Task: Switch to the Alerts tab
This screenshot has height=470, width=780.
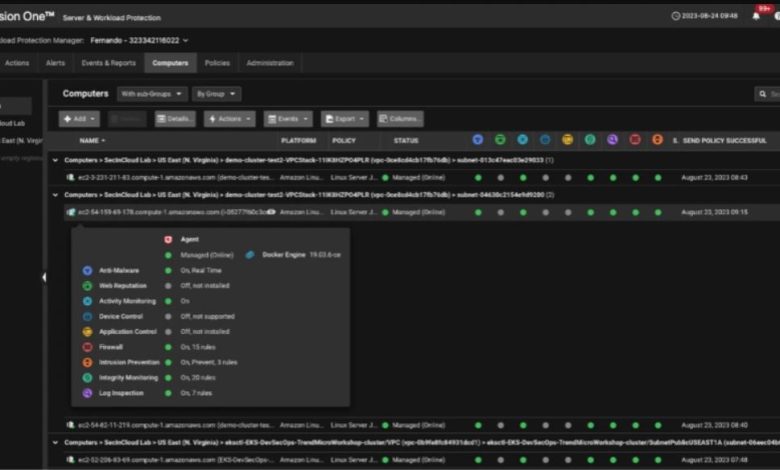Action: coord(55,63)
